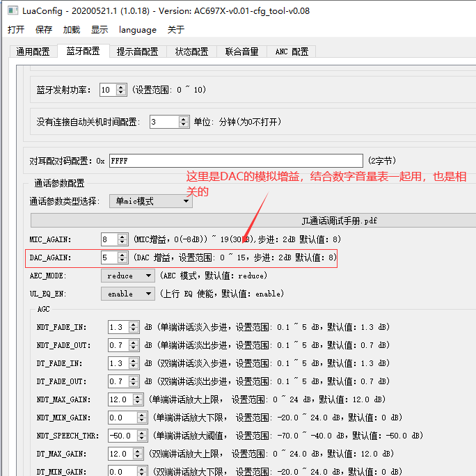Click the NDT_MIN_GAIN value field
The height and width of the screenshot is (476, 476).
click(x=122, y=418)
